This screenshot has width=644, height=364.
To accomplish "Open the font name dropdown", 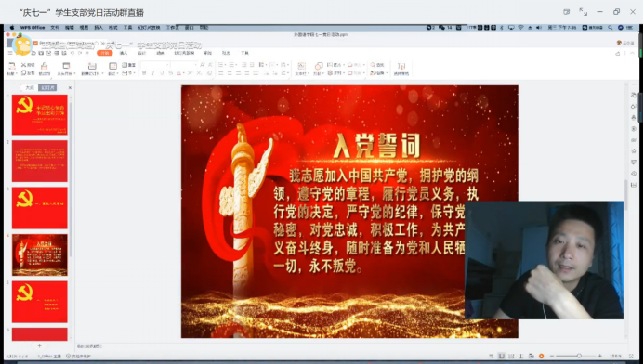I will pos(155,65).
